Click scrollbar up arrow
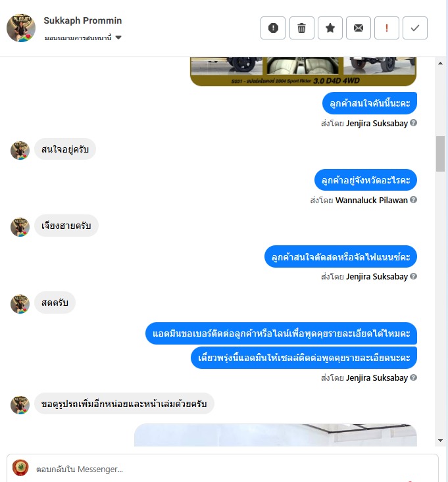 coord(440,63)
